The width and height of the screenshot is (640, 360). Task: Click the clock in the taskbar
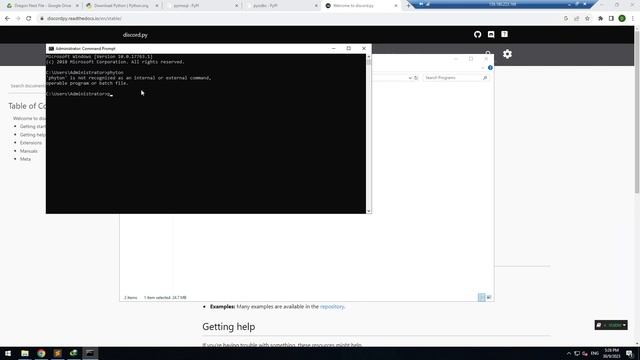click(611, 353)
